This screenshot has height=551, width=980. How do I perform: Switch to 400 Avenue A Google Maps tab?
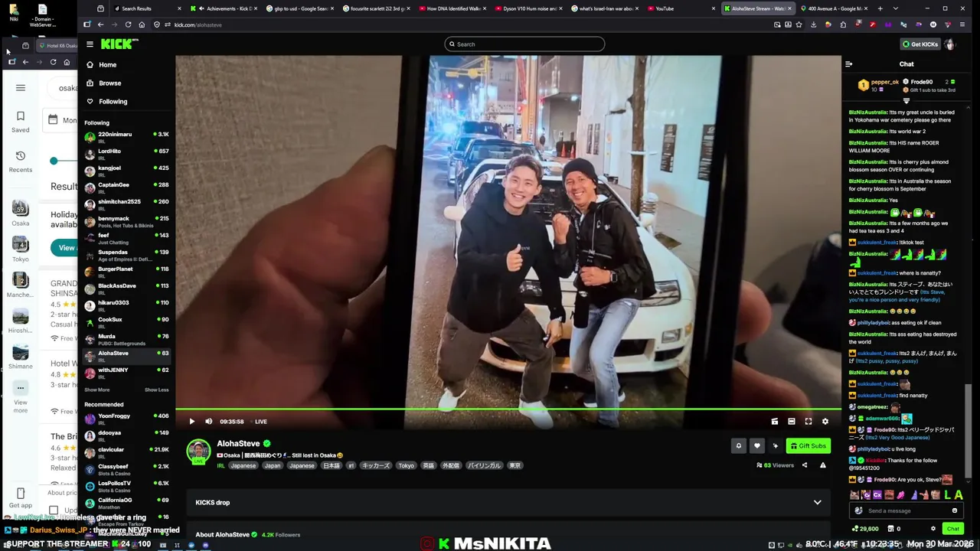click(x=833, y=8)
